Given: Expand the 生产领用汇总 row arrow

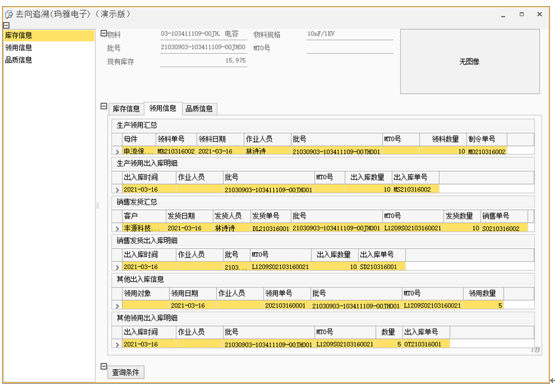Looking at the screenshot, I should [x=117, y=151].
